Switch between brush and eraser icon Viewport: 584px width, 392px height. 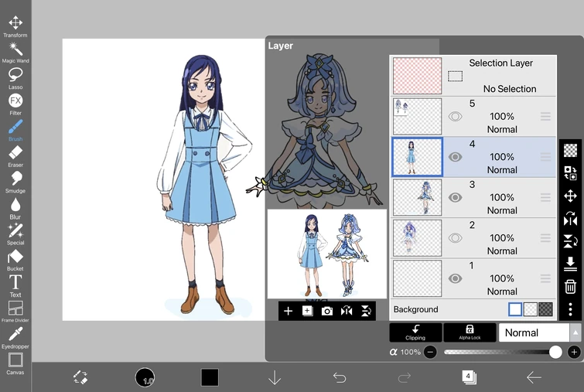pos(80,377)
